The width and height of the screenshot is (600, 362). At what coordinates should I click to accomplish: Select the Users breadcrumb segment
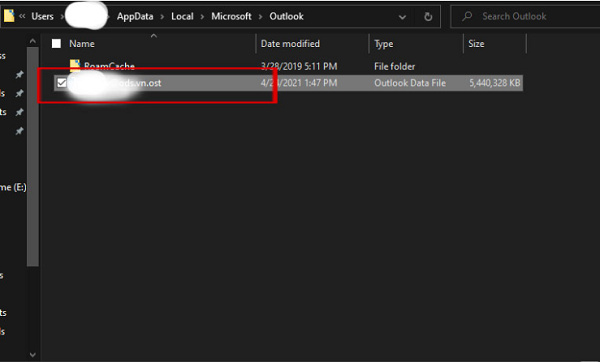click(x=42, y=16)
